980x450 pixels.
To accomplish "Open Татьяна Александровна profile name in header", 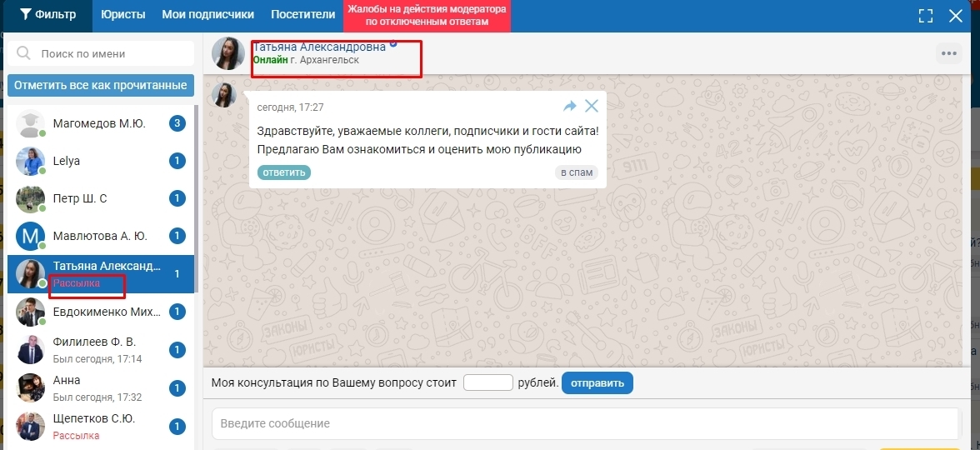I will [319, 47].
